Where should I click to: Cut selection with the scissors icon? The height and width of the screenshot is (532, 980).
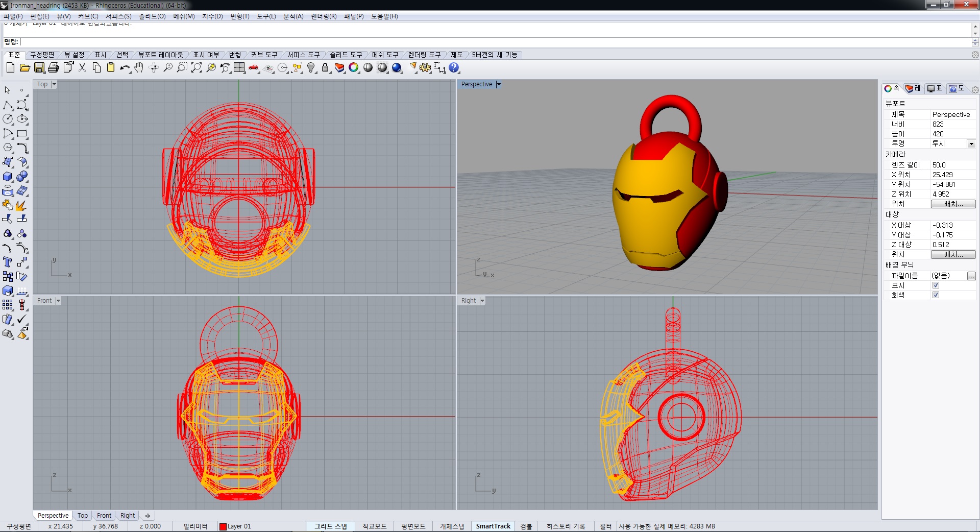tap(82, 68)
